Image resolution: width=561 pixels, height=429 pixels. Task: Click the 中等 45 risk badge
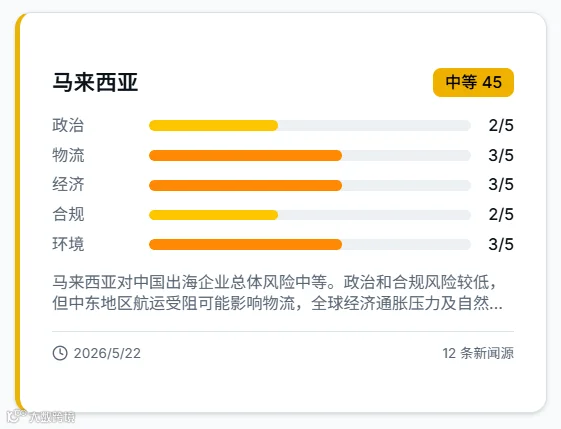click(x=473, y=82)
